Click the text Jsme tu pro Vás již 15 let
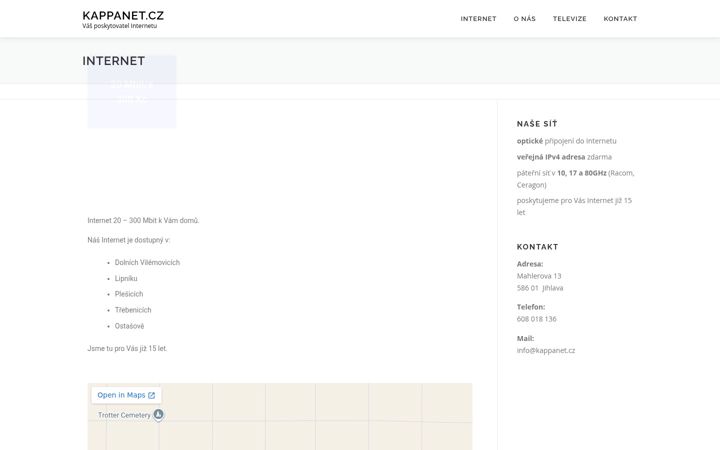720x450 pixels. 127,349
